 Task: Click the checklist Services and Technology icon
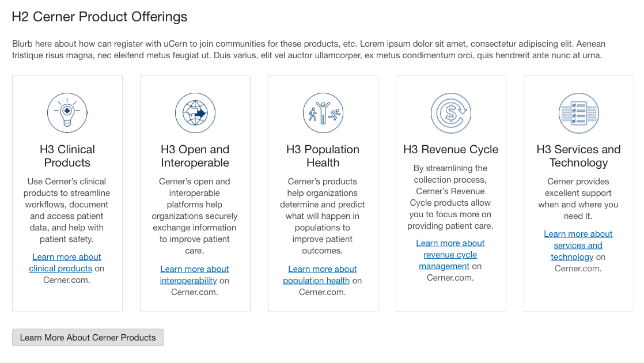(579, 113)
